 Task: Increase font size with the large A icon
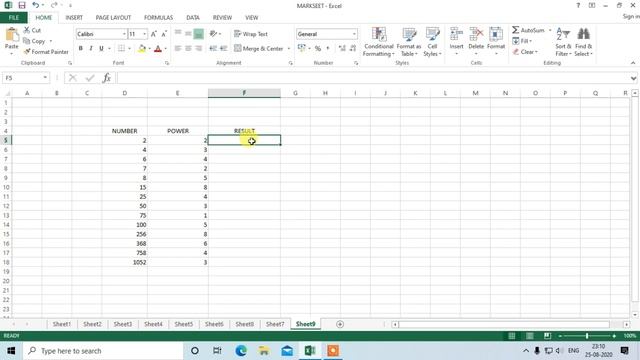coord(154,34)
